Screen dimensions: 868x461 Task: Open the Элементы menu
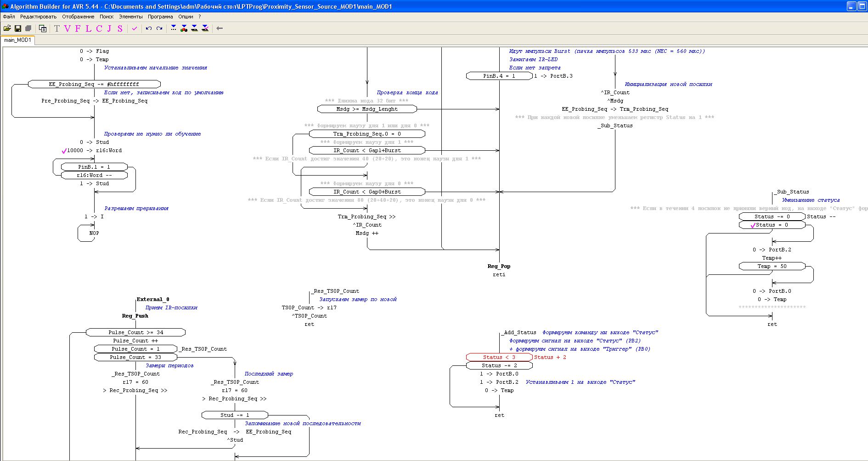click(x=130, y=17)
